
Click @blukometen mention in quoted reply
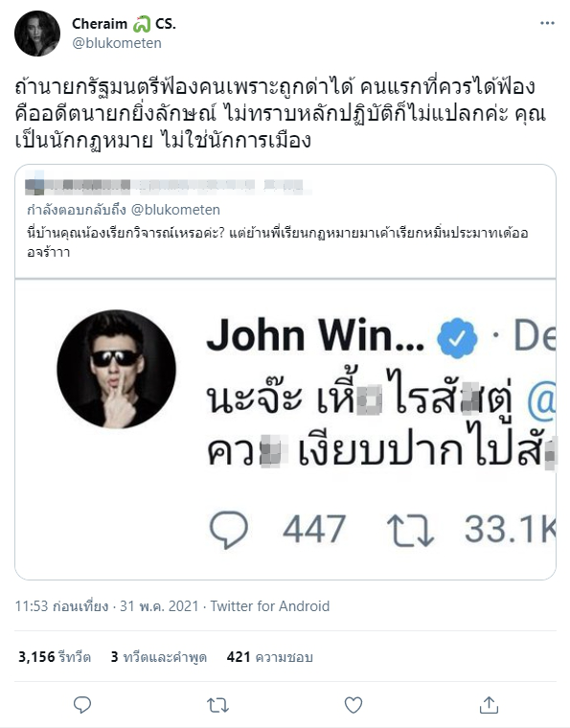(x=175, y=210)
